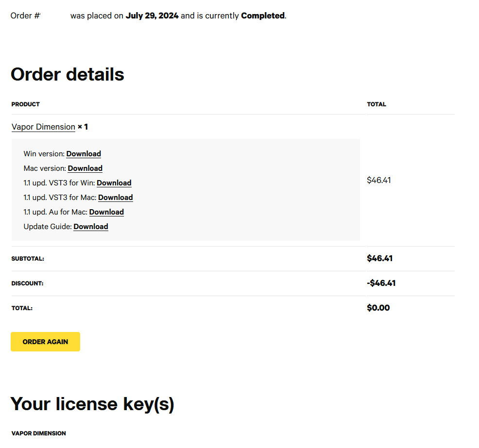Viewport: 479px width, 448px height.
Task: Click the Vapor Dimension license key label
Action: pos(39,433)
